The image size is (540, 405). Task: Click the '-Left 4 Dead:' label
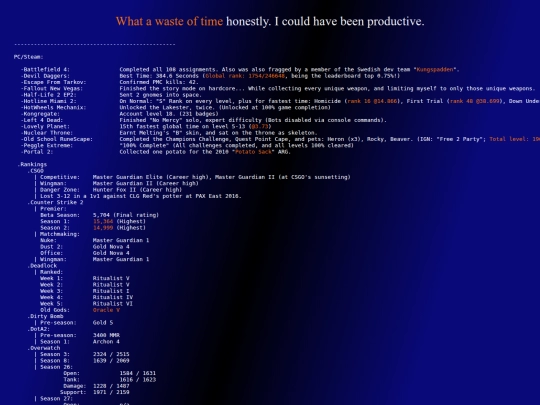[42, 120]
